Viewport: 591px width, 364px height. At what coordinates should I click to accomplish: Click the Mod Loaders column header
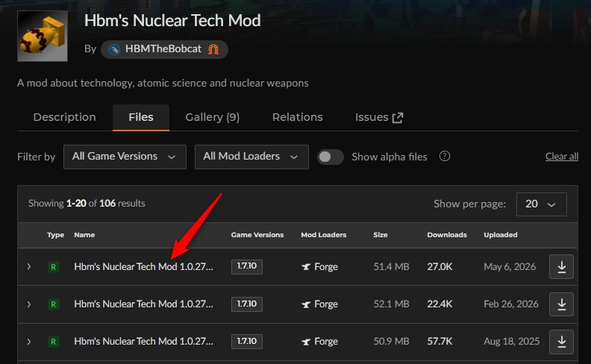point(323,235)
